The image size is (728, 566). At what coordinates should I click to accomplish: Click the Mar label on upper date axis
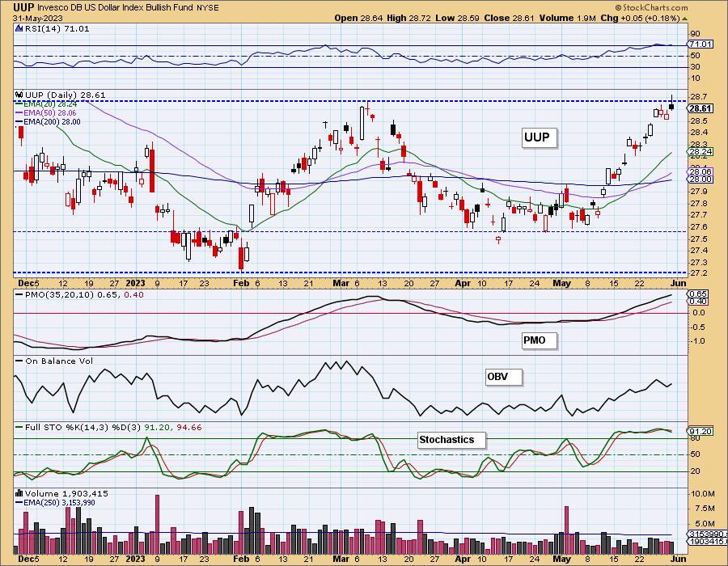(x=341, y=283)
